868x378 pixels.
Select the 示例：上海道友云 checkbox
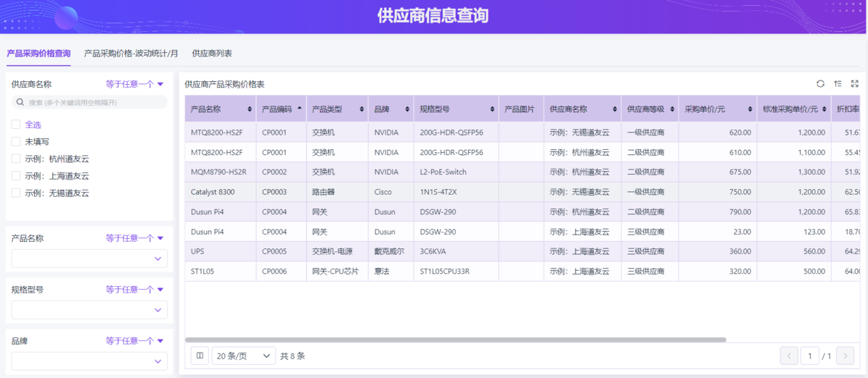[x=16, y=176]
